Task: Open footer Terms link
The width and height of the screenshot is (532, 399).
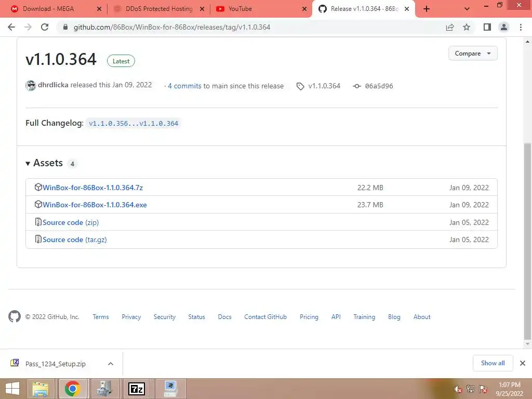Action: click(x=101, y=317)
